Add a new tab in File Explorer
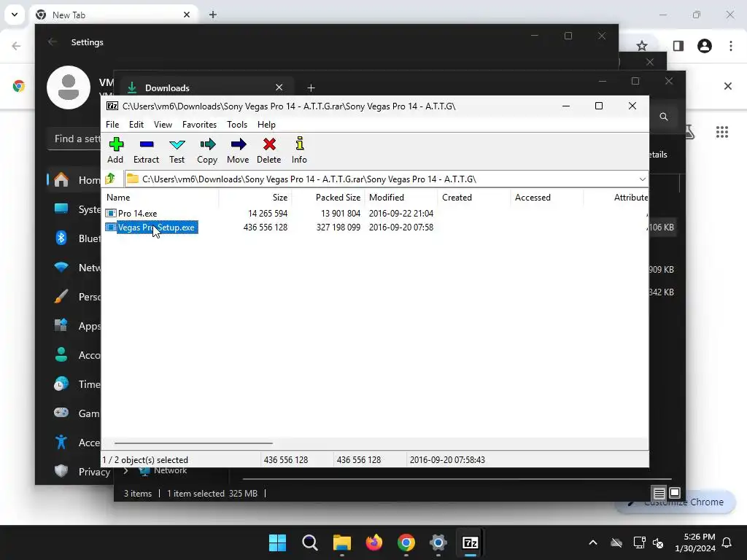The image size is (747, 560). [311, 87]
